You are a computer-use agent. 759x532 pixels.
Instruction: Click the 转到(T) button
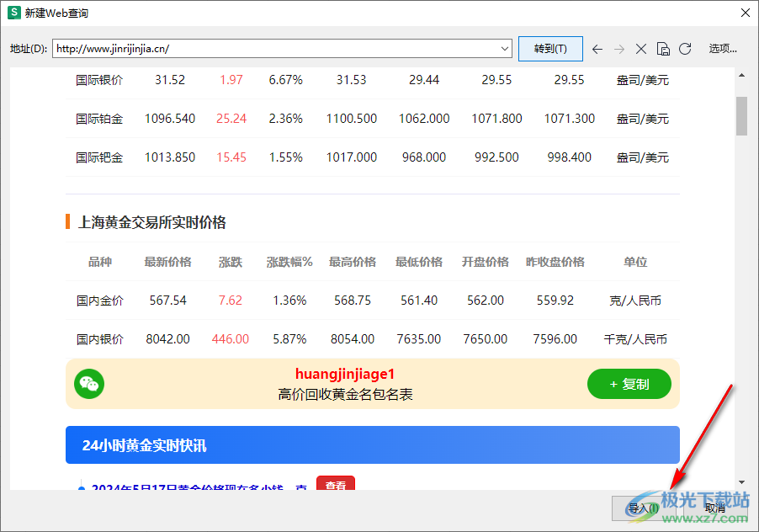pyautogui.click(x=550, y=49)
